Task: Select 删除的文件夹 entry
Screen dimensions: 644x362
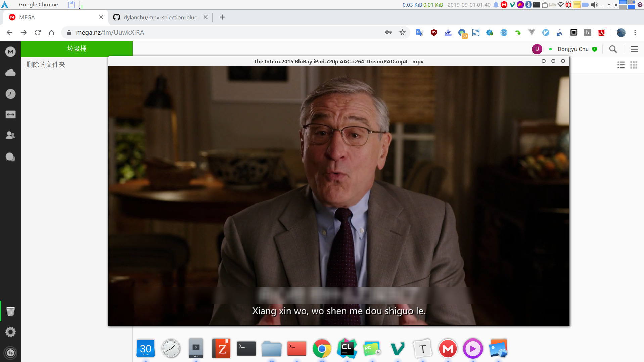Action: pyautogui.click(x=46, y=64)
